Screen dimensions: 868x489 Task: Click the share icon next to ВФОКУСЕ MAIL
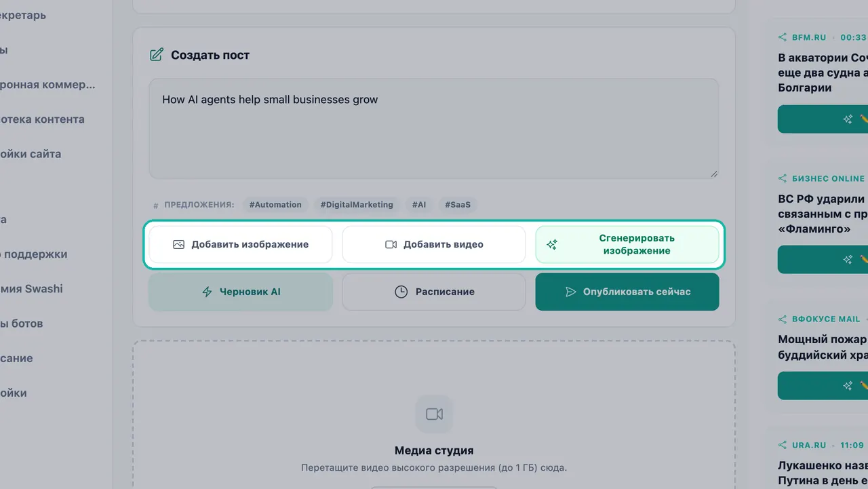pyautogui.click(x=783, y=319)
